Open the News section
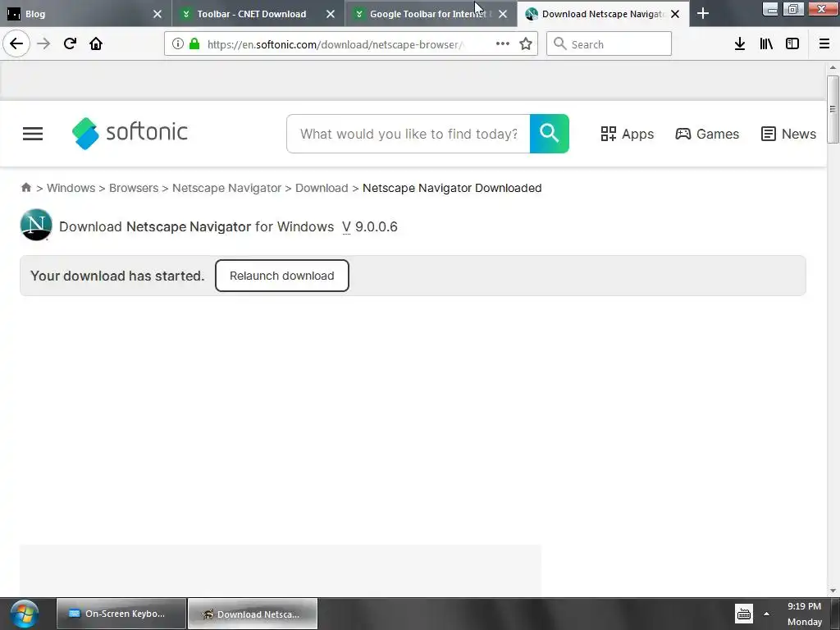Viewport: 840px width, 630px height. point(788,134)
